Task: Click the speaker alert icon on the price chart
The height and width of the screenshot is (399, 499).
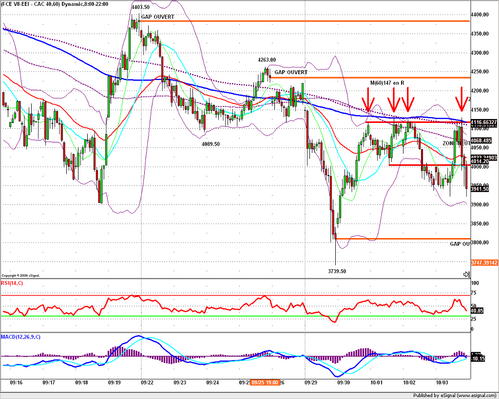Action: tap(467, 274)
